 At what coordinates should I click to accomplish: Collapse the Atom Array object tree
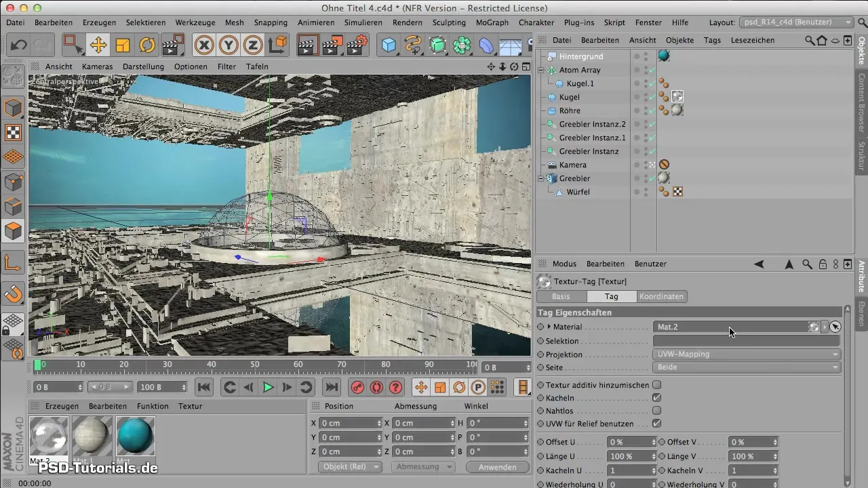541,70
